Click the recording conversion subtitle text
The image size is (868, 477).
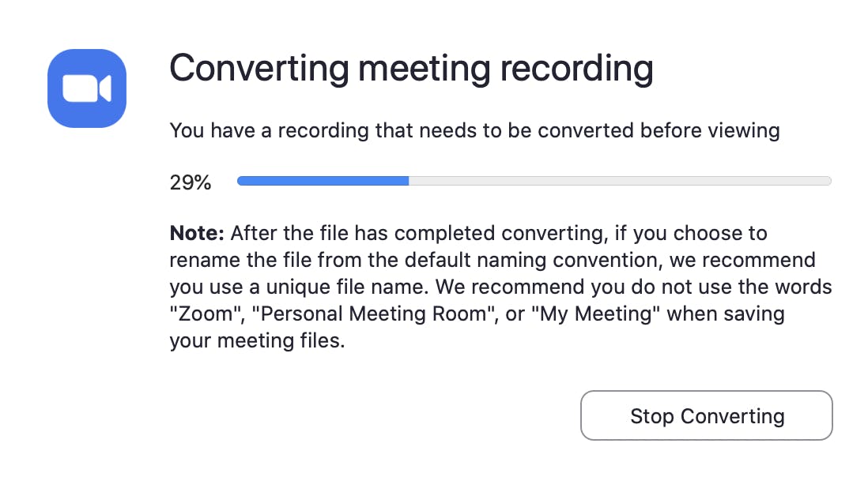474,130
